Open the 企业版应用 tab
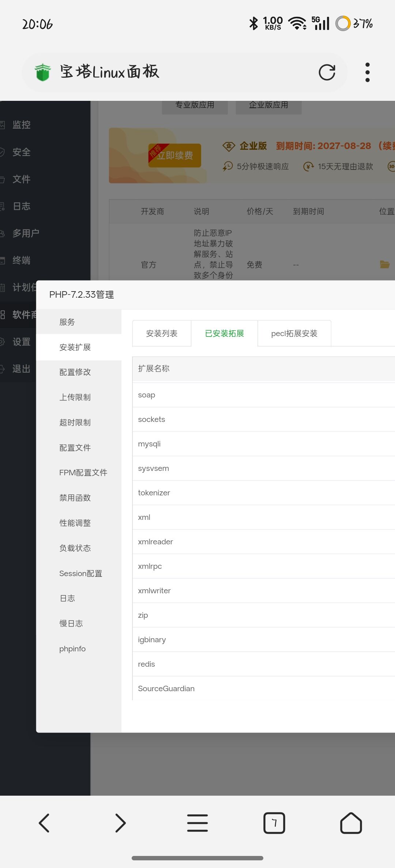 [x=269, y=106]
